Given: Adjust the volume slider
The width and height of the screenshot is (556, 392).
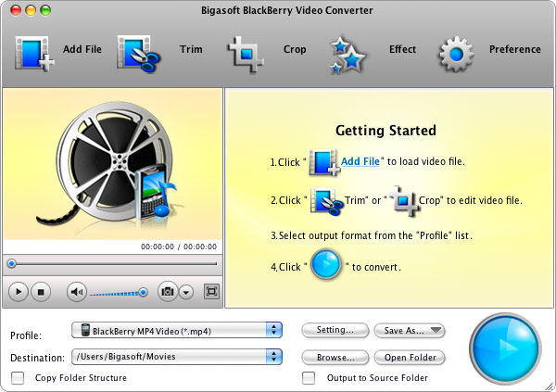Looking at the screenshot, I should pyautogui.click(x=119, y=293).
